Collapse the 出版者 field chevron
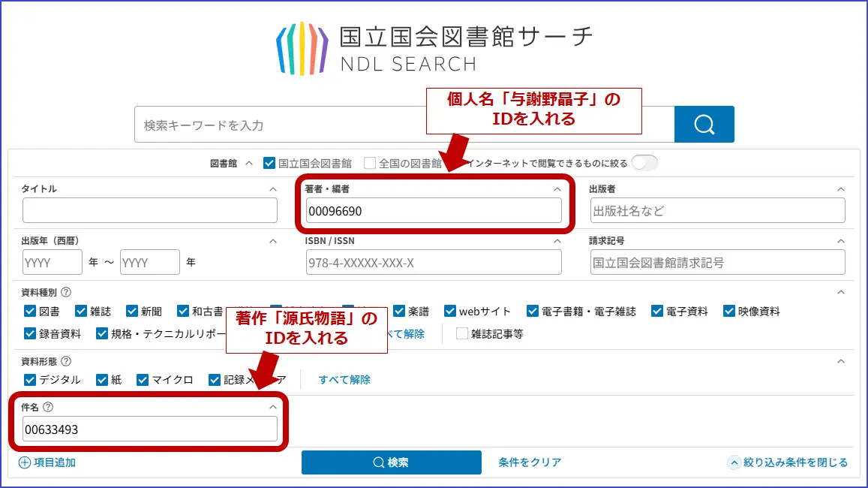Screen dimensions: 868x488 coord(840,189)
